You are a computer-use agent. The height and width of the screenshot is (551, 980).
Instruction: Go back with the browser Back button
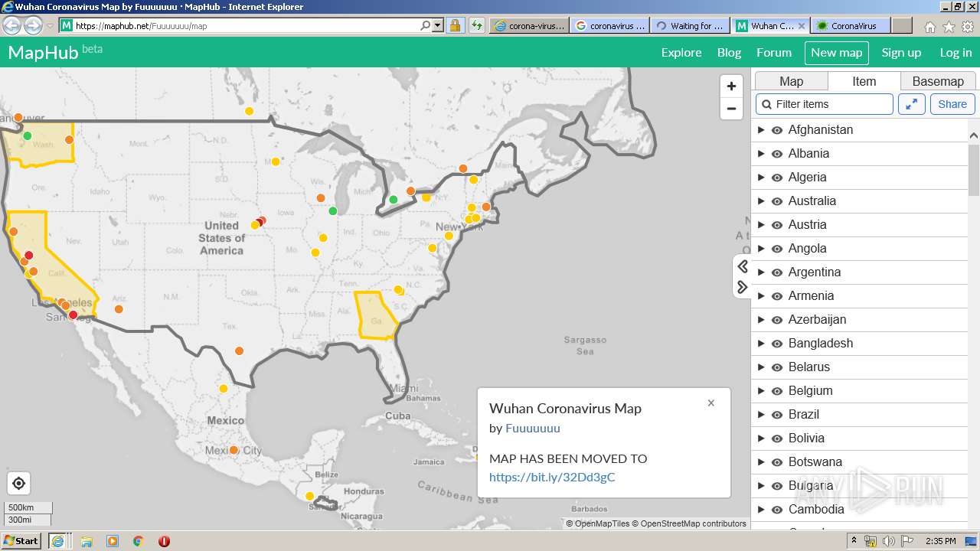12,25
